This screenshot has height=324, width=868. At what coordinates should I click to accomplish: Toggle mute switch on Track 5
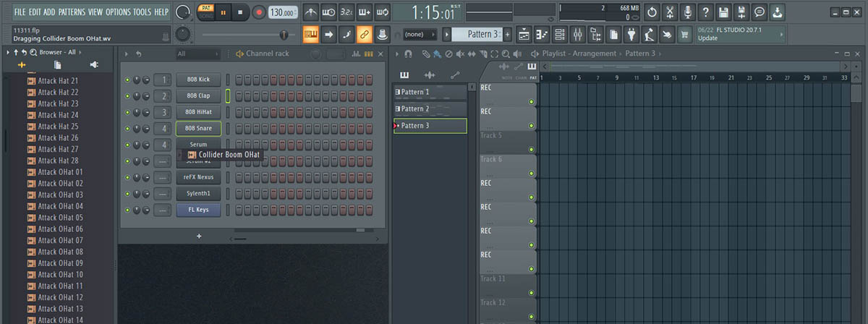click(x=531, y=150)
